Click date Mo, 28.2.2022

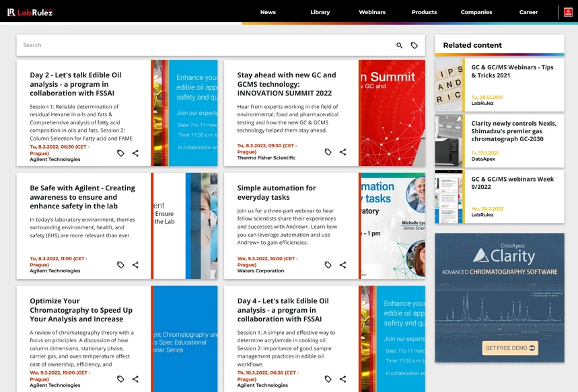point(487,208)
